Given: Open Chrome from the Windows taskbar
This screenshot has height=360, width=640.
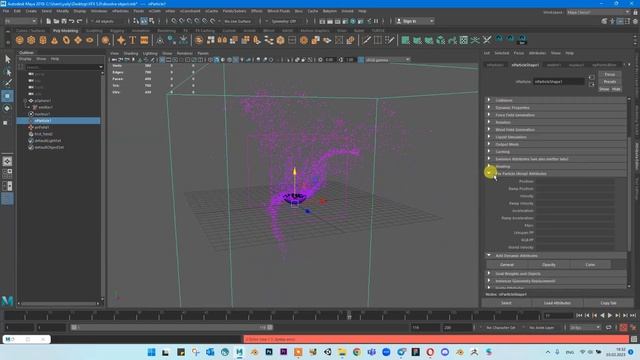Looking at the screenshot, I should pos(357,352).
